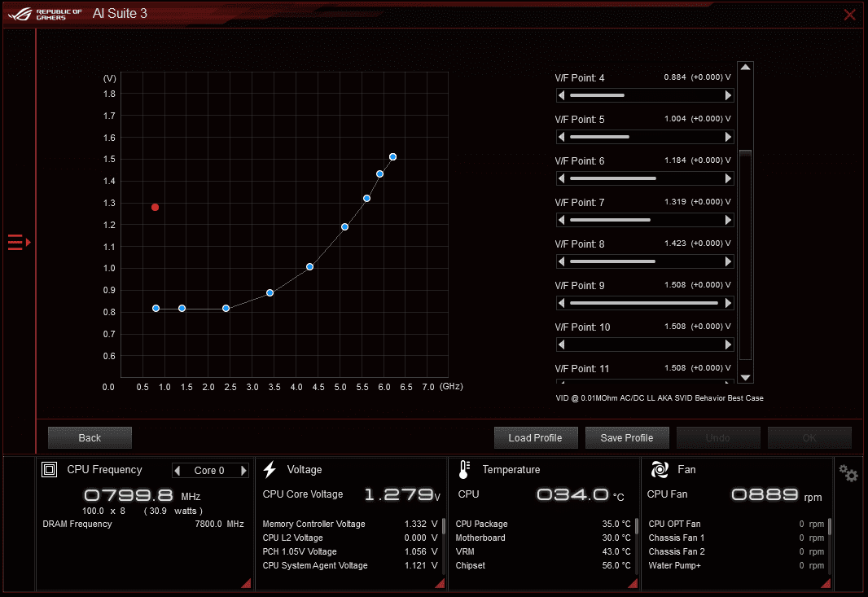
Task: Click Load Profile button
Action: [x=535, y=437]
